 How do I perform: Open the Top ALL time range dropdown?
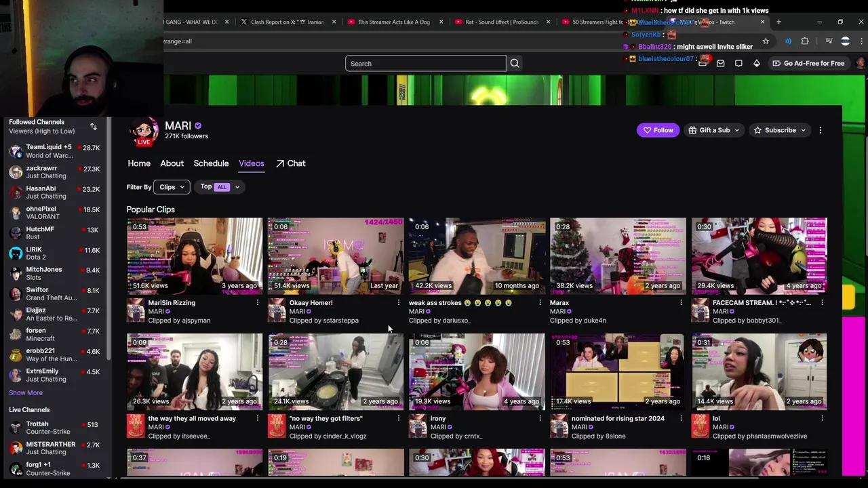(x=220, y=187)
